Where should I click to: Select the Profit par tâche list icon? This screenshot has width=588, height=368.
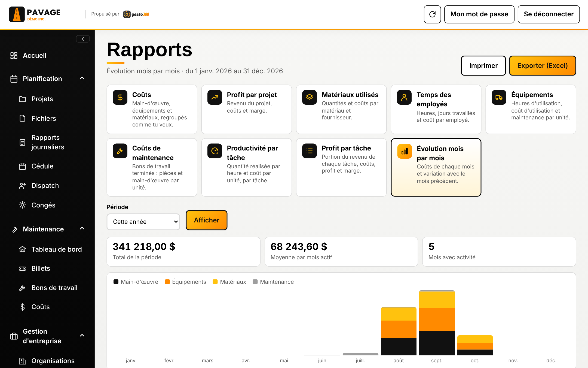point(310,151)
